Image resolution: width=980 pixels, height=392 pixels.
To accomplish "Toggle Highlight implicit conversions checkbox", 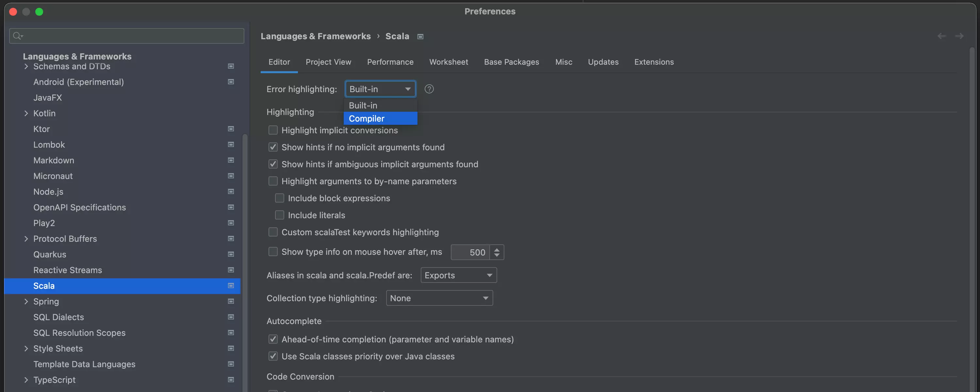I will (272, 130).
